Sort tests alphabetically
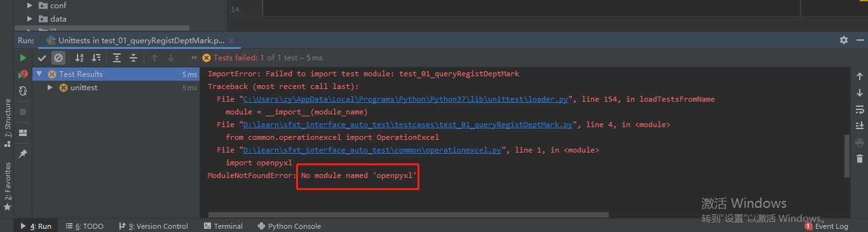This screenshot has height=232, width=868. pyautogui.click(x=79, y=58)
